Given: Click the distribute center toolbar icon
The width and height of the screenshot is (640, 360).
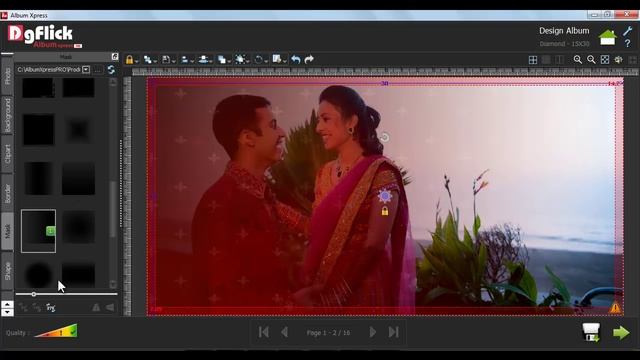Looking at the screenshot, I should pos(203,60).
